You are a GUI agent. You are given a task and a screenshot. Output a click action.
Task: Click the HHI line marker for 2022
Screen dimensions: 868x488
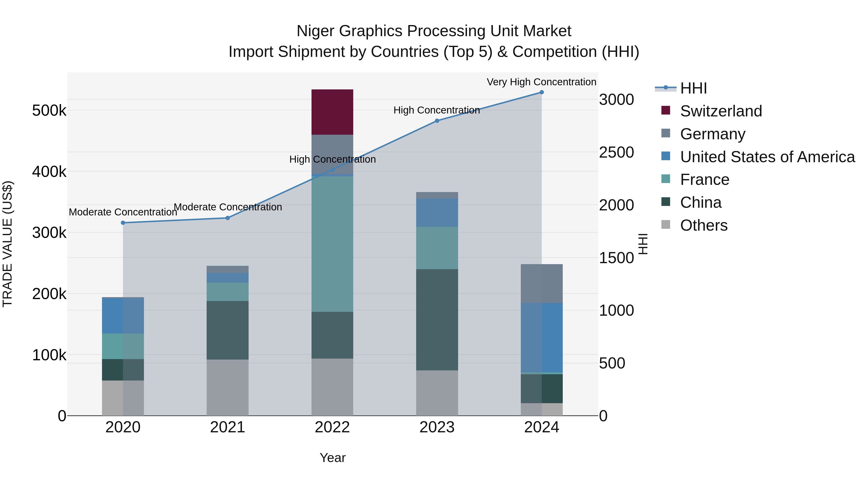(332, 170)
